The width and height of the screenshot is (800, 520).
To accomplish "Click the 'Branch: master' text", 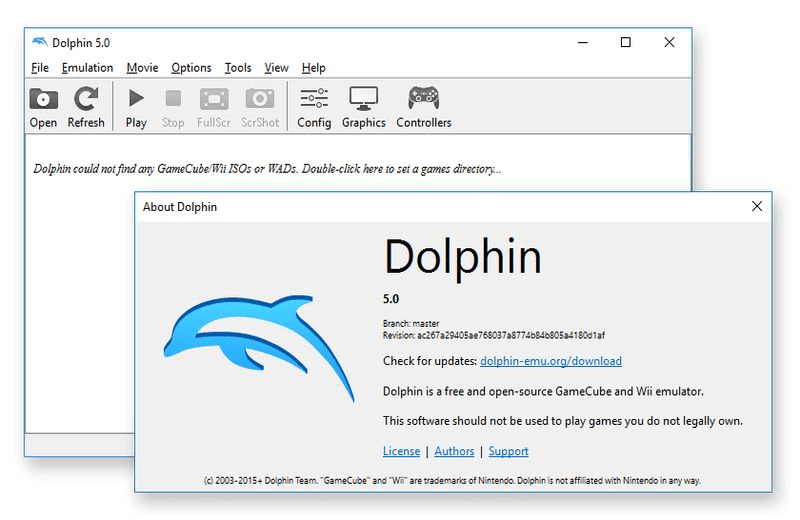I will [x=411, y=324].
